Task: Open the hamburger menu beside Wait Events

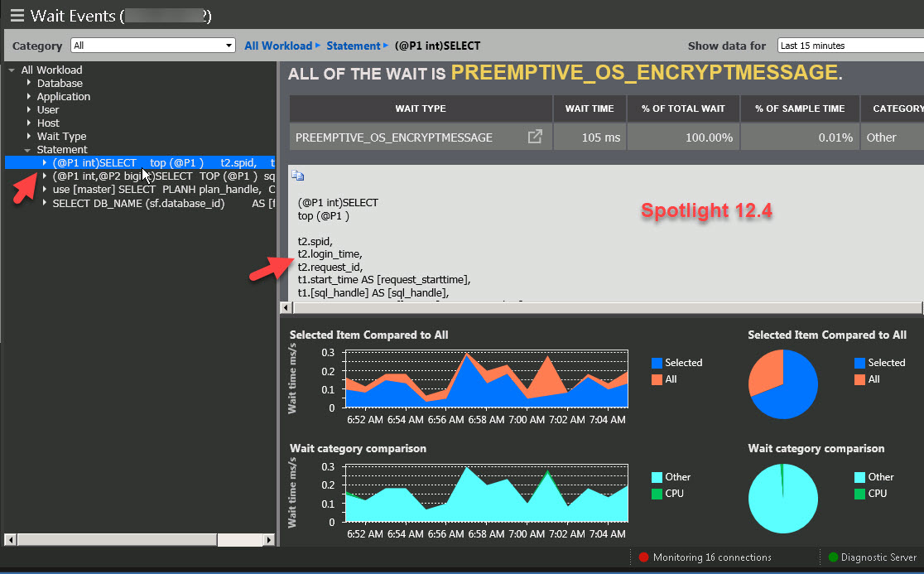Action: tap(17, 15)
